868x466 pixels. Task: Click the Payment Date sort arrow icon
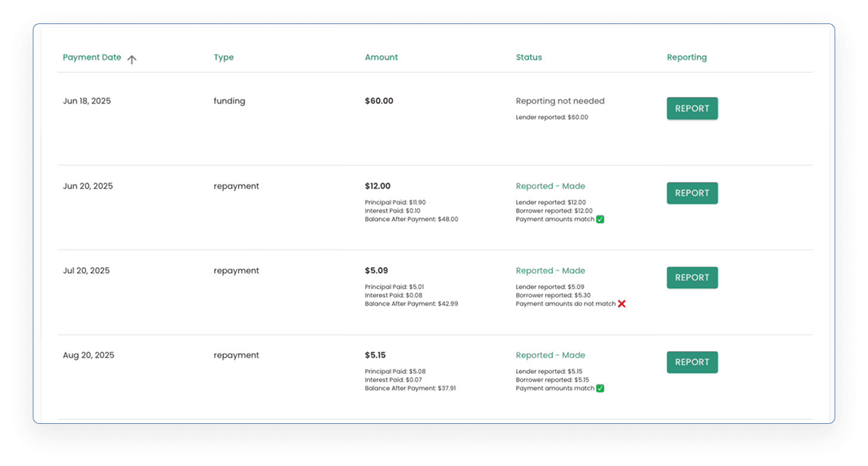point(132,60)
